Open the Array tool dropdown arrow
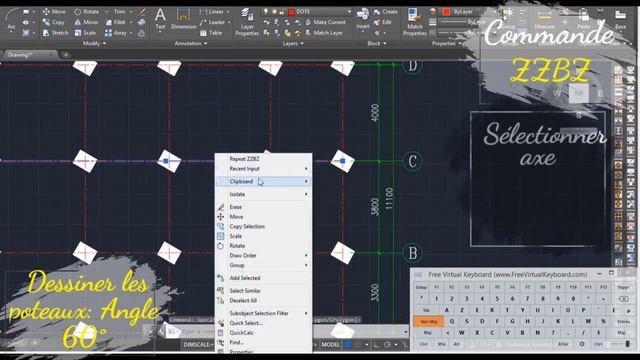 131,33
